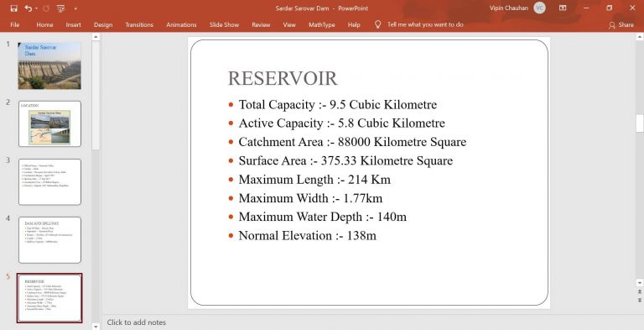This screenshot has width=644, height=330.
Task: Open the Customize Quick Access Toolbar dropdown
Action: [x=76, y=8]
